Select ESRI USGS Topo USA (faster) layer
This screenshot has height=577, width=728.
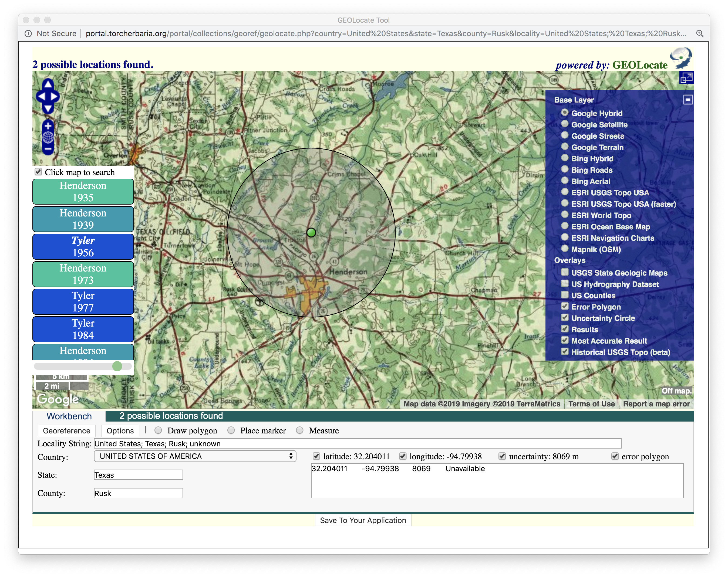[x=565, y=203]
